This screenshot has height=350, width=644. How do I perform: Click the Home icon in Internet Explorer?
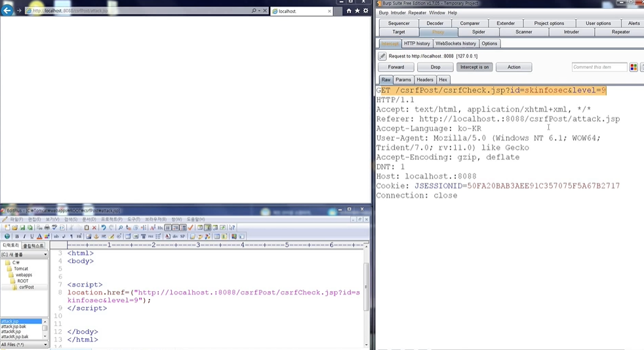[x=349, y=11]
